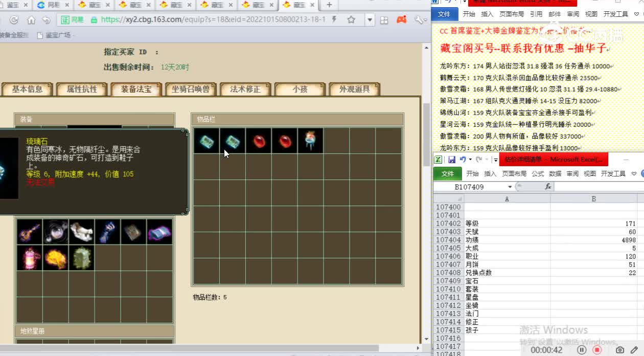Open 外观道具 tab
Screen dimensions: 644x356
(355, 89)
